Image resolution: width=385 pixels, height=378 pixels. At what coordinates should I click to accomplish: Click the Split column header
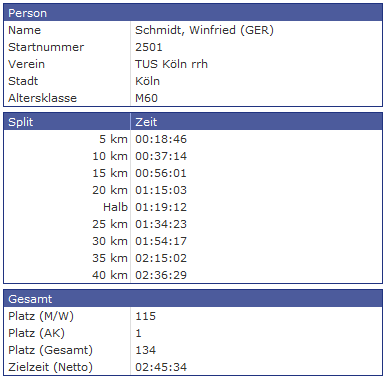pyautogui.click(x=67, y=122)
